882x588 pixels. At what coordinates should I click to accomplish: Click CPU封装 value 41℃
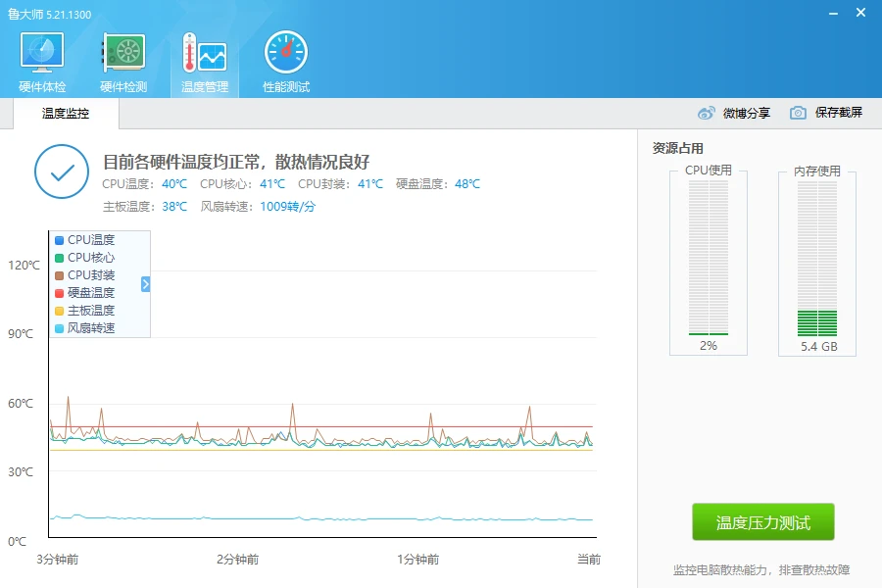click(370, 184)
